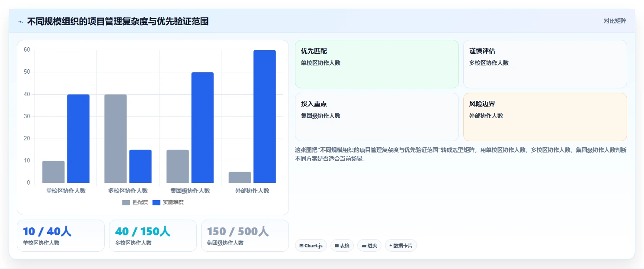Viewport: 644px width, 269px height.
Task: Click the blue 实施难度 bar for 集团级协作人数
Action: 202,128
